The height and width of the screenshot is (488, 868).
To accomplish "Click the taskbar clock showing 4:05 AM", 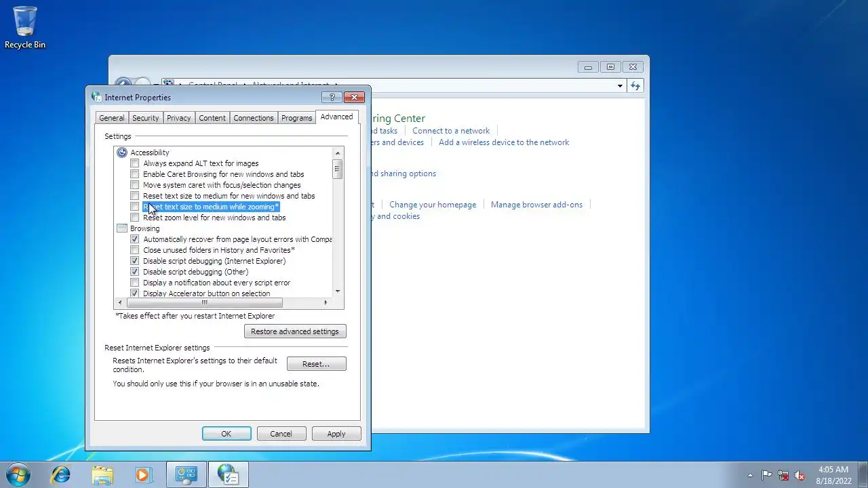I will coord(833,475).
